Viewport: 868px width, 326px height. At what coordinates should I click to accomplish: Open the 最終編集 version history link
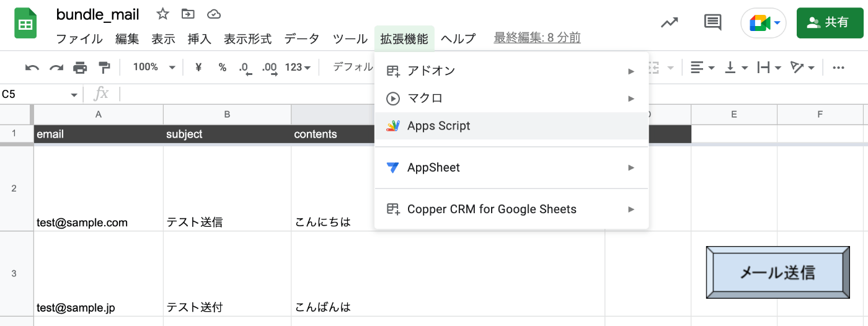coord(537,38)
